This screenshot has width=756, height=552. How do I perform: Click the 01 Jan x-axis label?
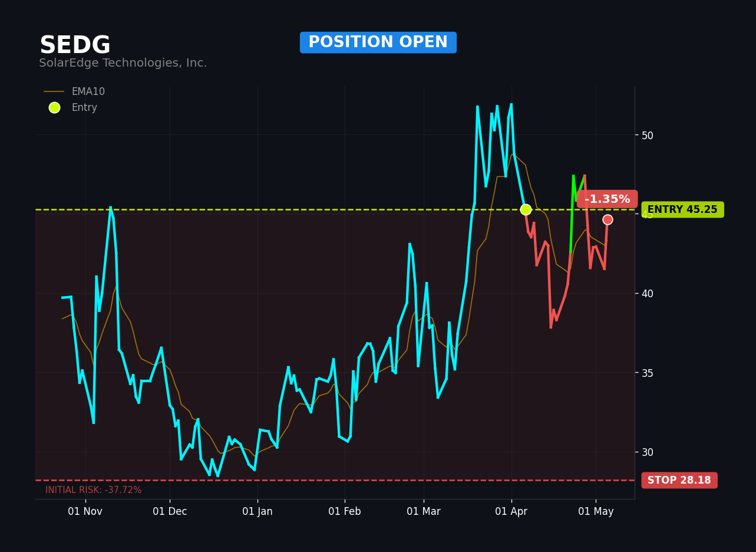click(257, 511)
